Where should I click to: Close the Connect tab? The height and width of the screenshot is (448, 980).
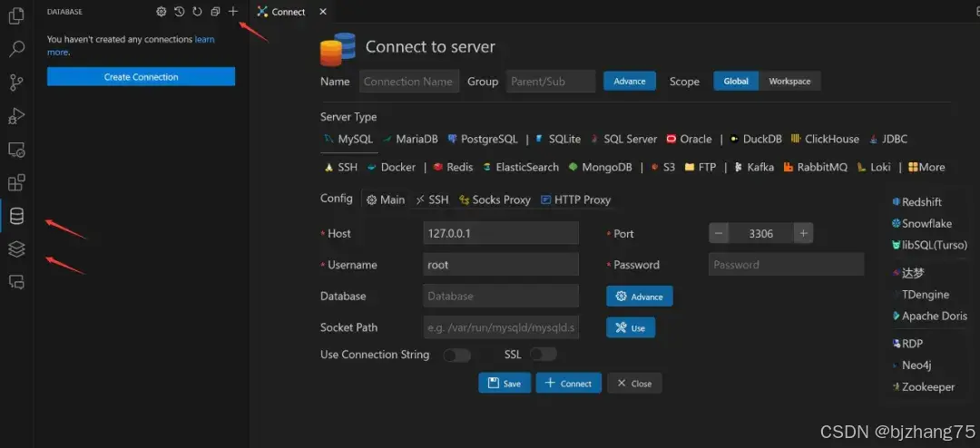[322, 12]
